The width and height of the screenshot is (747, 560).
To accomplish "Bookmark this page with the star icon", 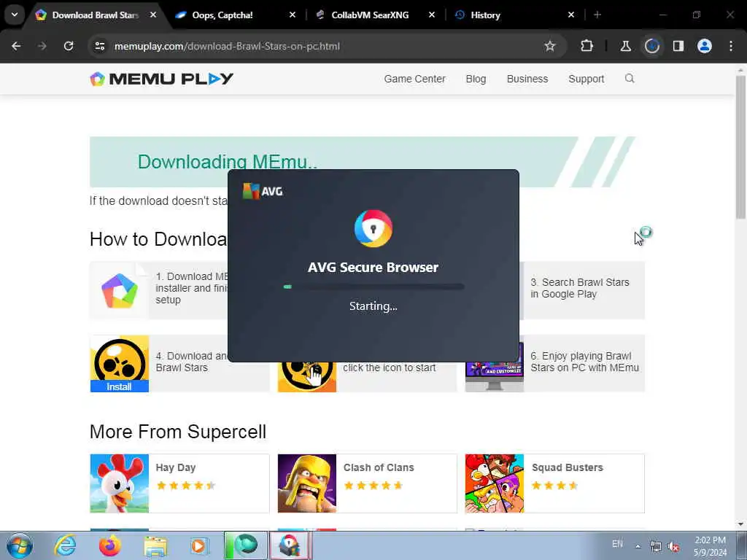I will 550,46.
